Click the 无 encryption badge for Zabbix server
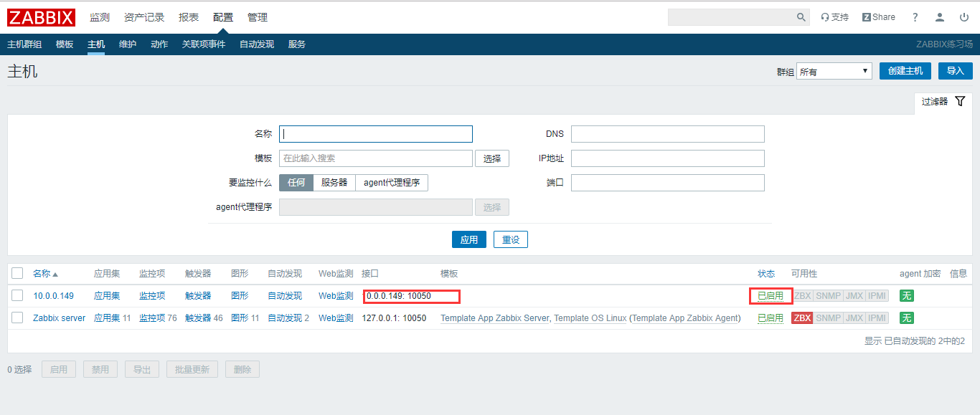The width and height of the screenshot is (980, 415). 907,318
